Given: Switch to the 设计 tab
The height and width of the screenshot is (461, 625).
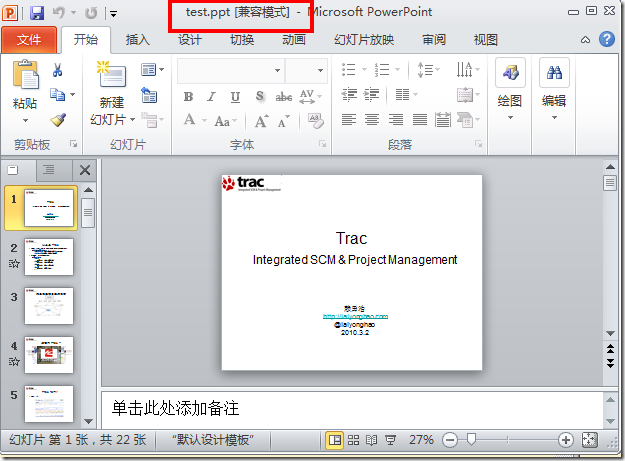Looking at the screenshot, I should [190, 39].
